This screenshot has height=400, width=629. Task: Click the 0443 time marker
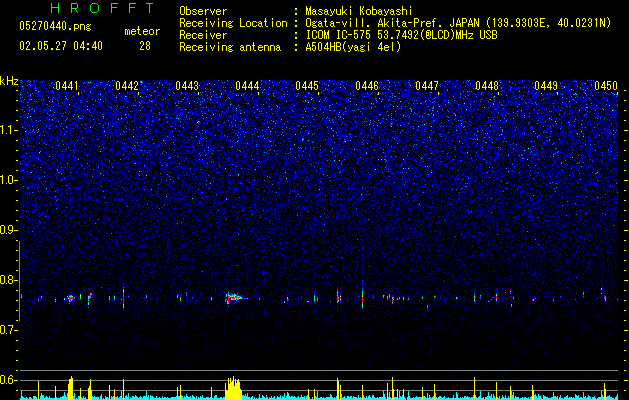[x=187, y=86]
